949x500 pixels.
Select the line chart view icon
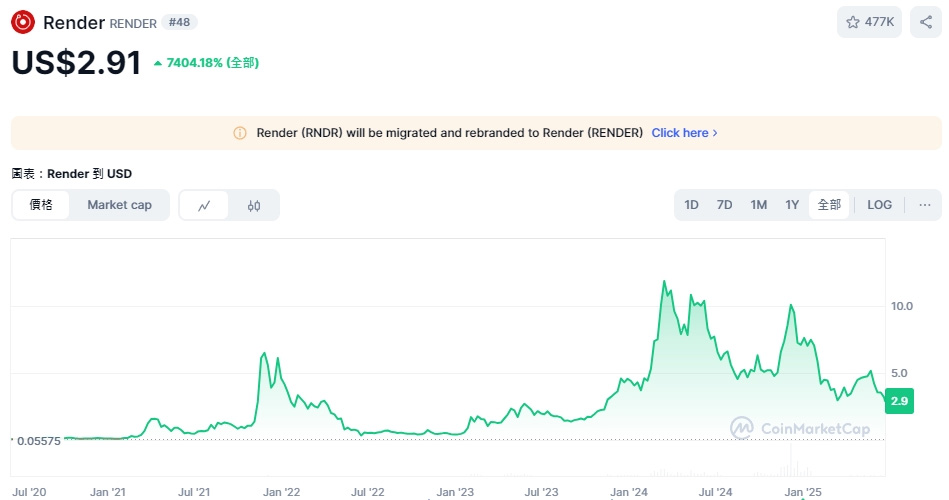pyautogui.click(x=204, y=205)
